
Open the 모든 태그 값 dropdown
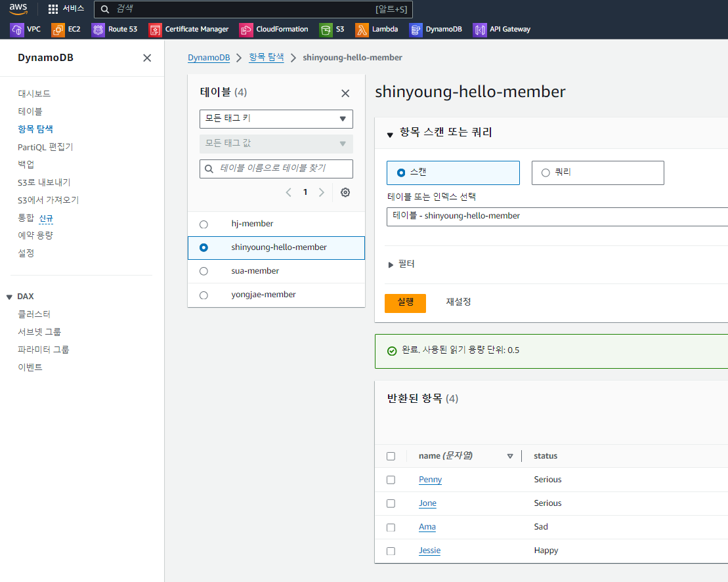(x=276, y=144)
